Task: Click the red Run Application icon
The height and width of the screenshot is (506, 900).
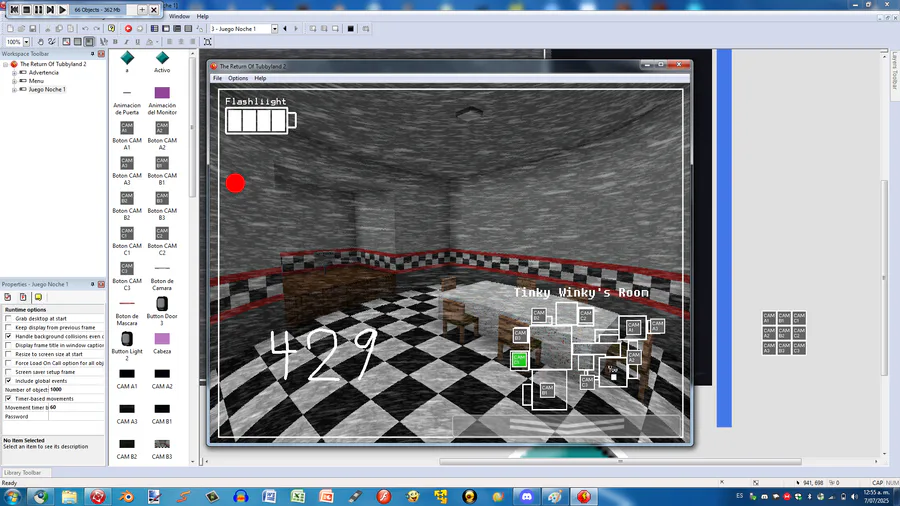Action: tap(128, 29)
